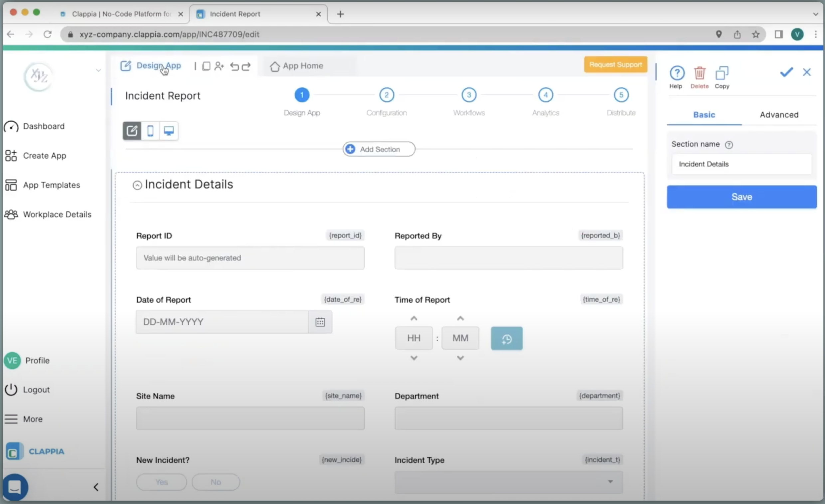
Task: Open the Incident Type dropdown
Action: pos(508,482)
